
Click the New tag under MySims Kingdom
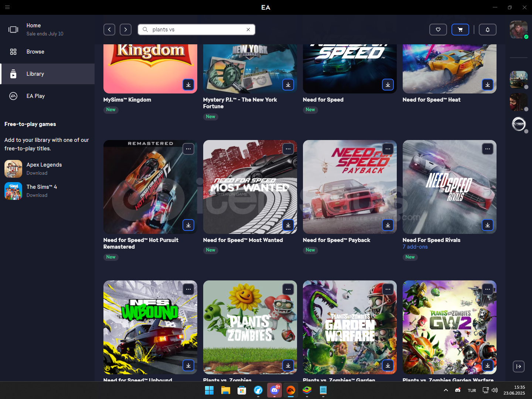click(x=111, y=110)
